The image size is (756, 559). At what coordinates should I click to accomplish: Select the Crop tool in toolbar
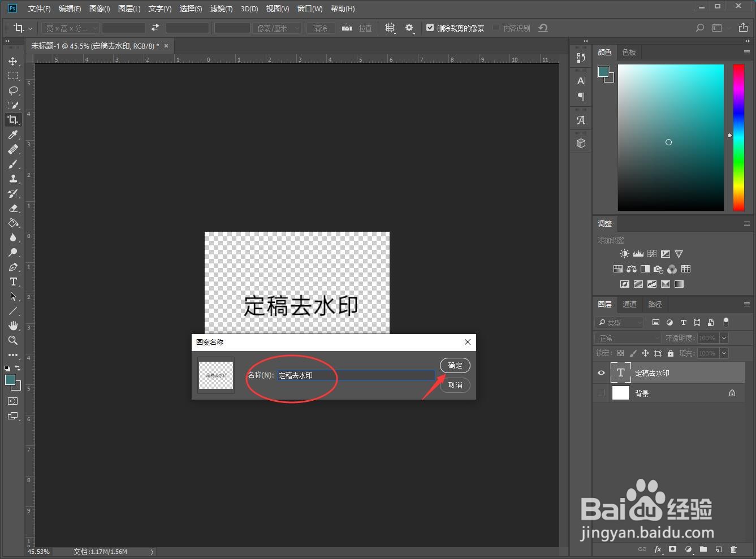coord(13,120)
